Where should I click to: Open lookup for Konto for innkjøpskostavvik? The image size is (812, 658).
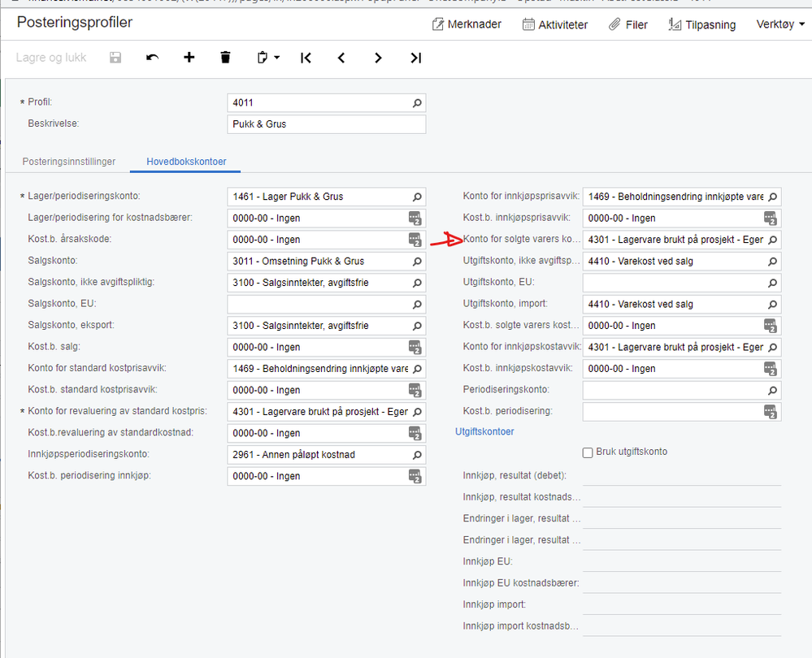click(772, 348)
